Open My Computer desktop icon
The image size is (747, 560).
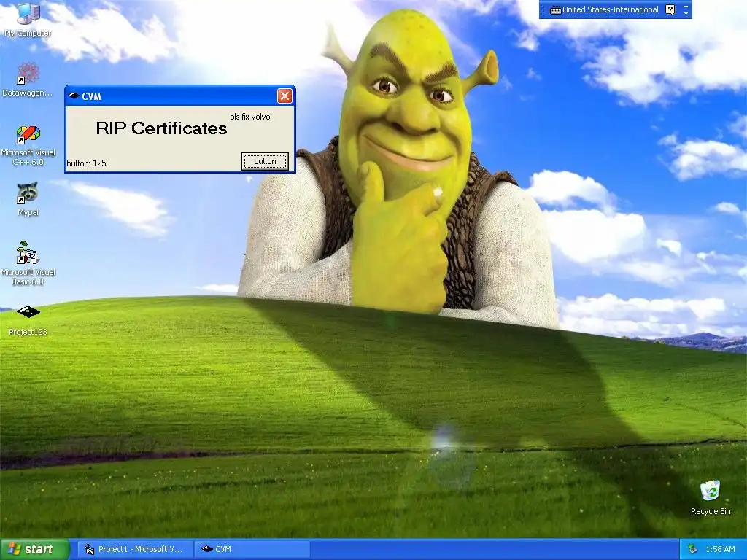[x=28, y=19]
